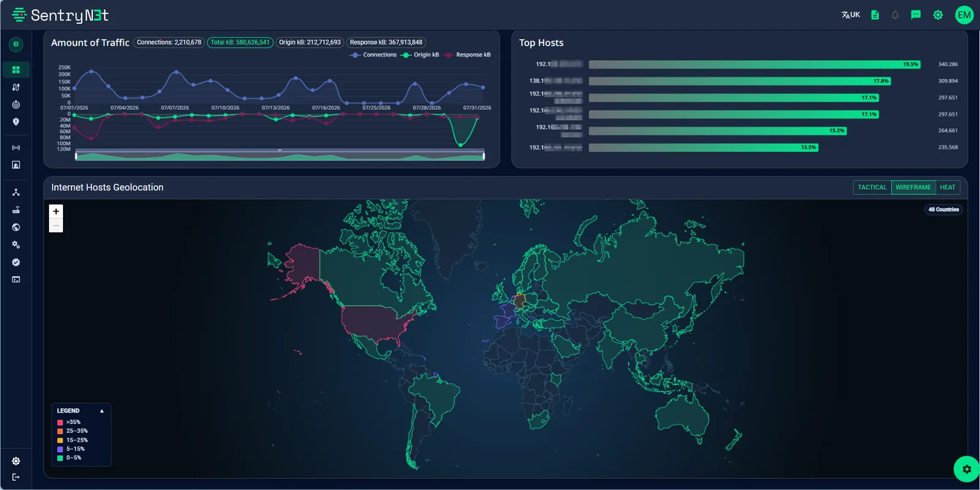980x490 pixels.
Task: Click the floating green settings gear button
Action: point(967,469)
